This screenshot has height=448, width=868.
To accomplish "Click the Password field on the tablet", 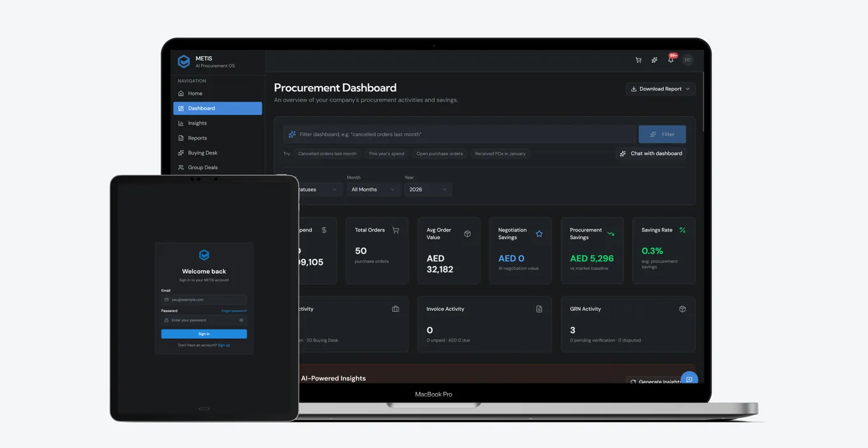I will coord(204,320).
